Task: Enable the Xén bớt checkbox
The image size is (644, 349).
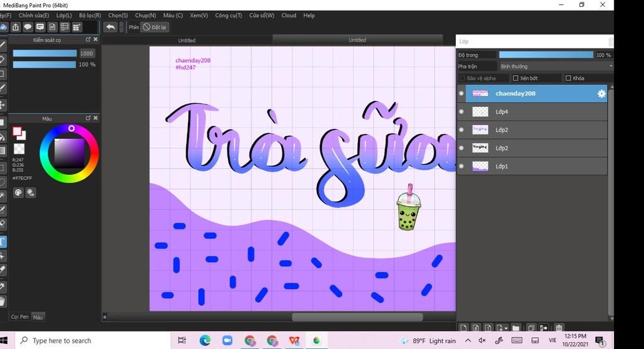Action: point(516,78)
